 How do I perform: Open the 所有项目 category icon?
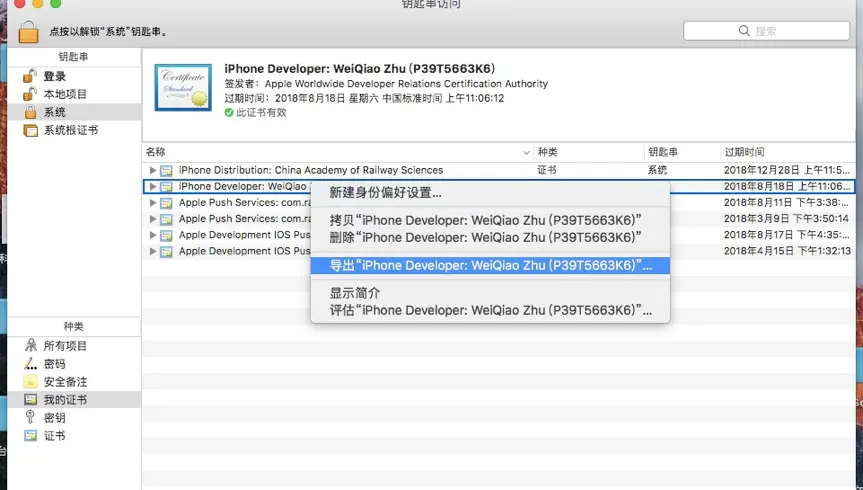click(31, 345)
